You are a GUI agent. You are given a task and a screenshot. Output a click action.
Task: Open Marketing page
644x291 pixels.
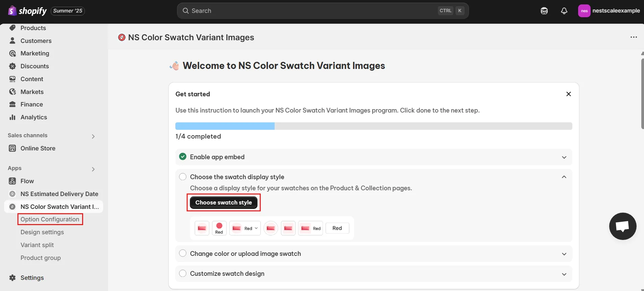pyautogui.click(x=35, y=53)
